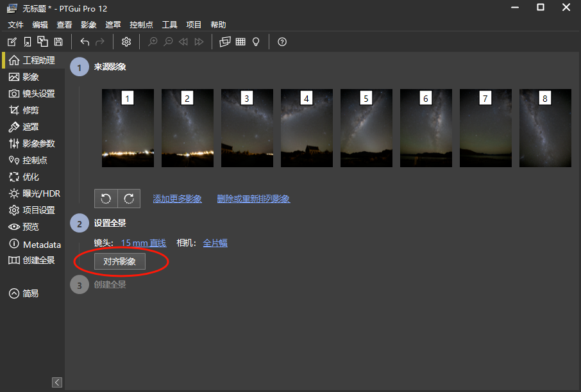Click the 删除或重新排列影象 link

253,199
